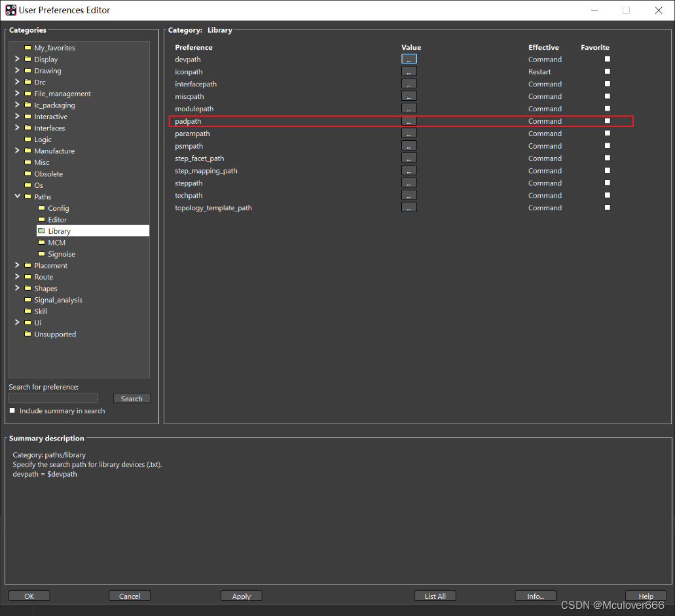
Task: Click the List All button
Action: pyautogui.click(x=435, y=596)
